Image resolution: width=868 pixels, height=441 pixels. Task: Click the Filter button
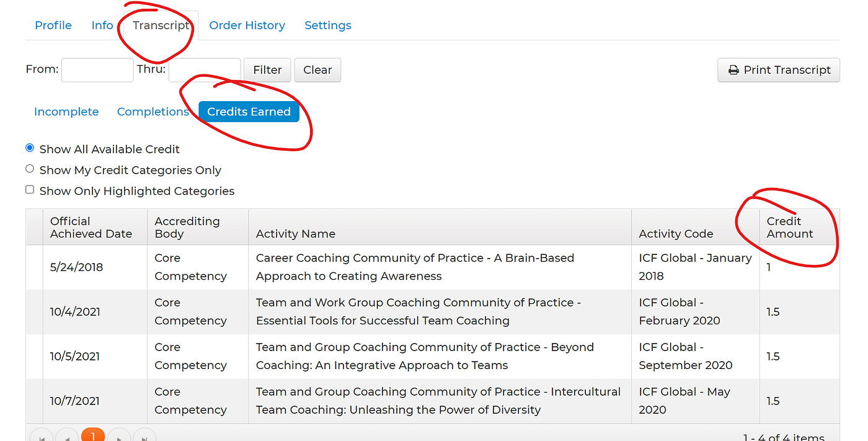(267, 70)
